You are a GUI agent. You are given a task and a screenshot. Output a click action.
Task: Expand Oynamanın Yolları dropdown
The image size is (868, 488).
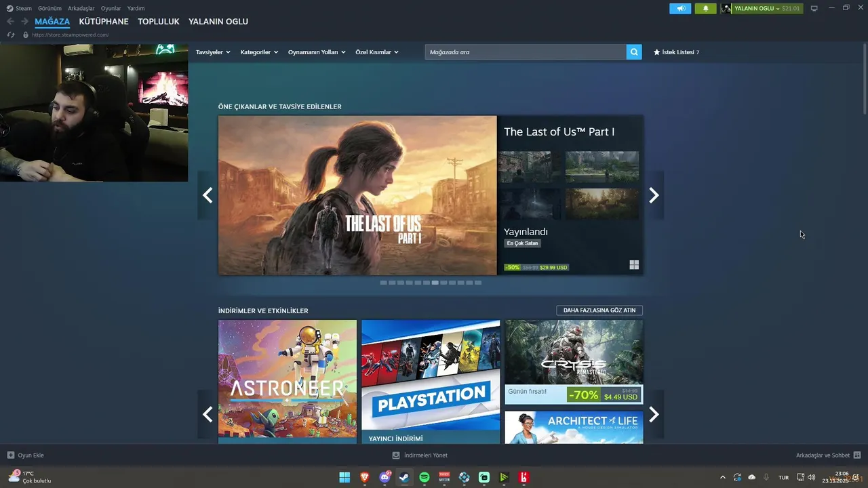pyautogui.click(x=317, y=52)
